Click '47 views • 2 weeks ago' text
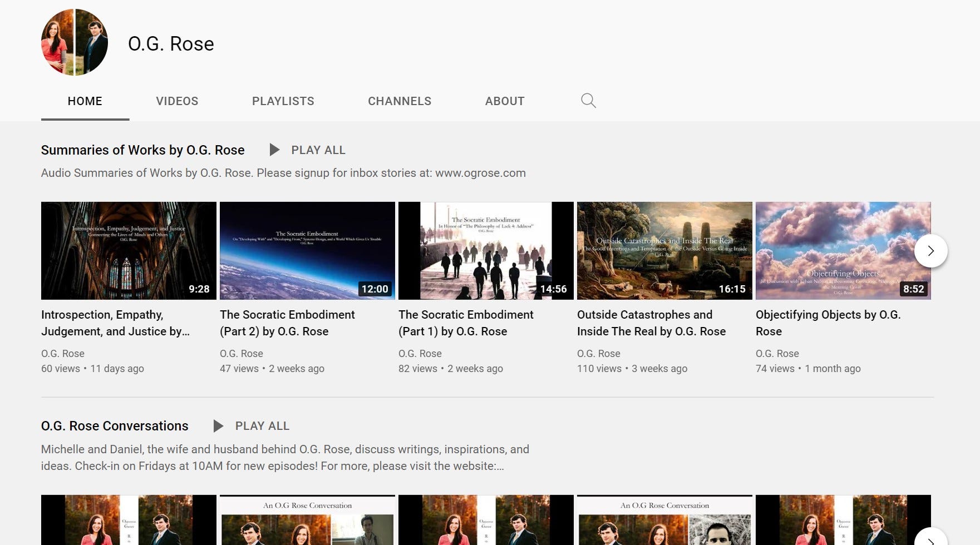 tap(272, 369)
